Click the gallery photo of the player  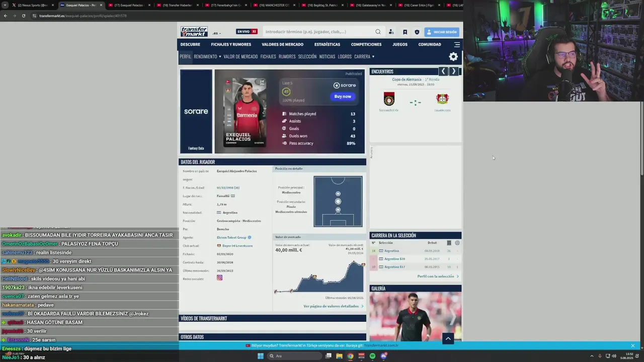[x=416, y=317]
